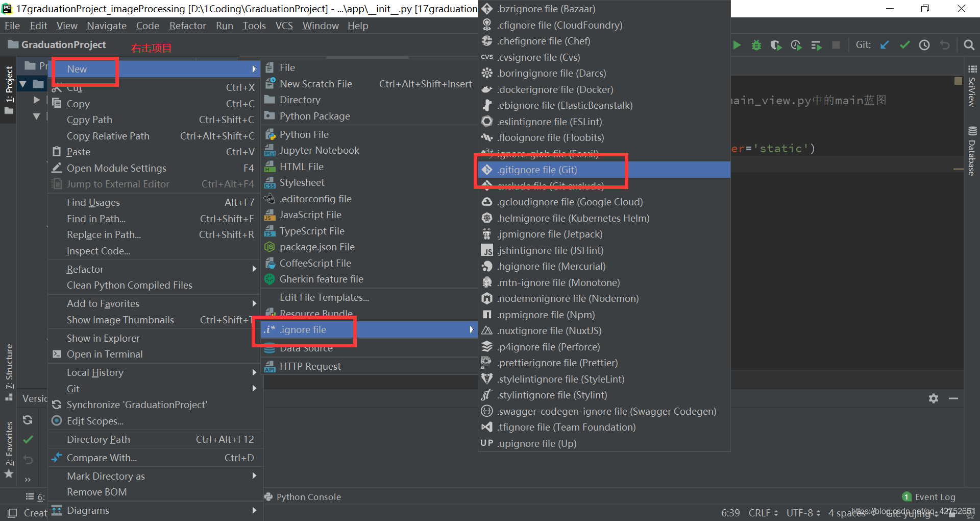The image size is (980, 521).
Task: Click Edit File Templates...
Action: pyautogui.click(x=369, y=297)
